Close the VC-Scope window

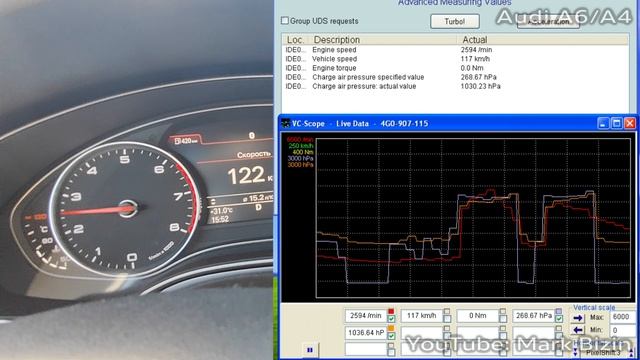[630, 123]
